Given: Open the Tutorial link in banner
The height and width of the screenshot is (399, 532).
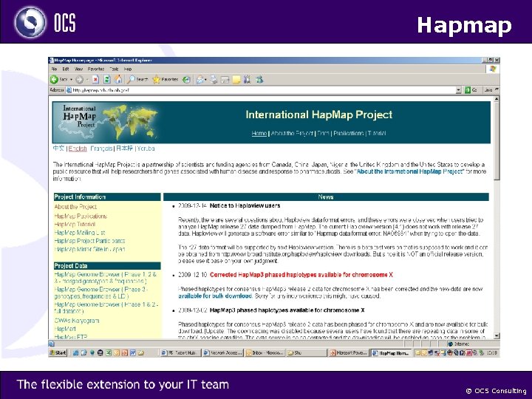Looking at the screenshot, I should tap(377, 133).
